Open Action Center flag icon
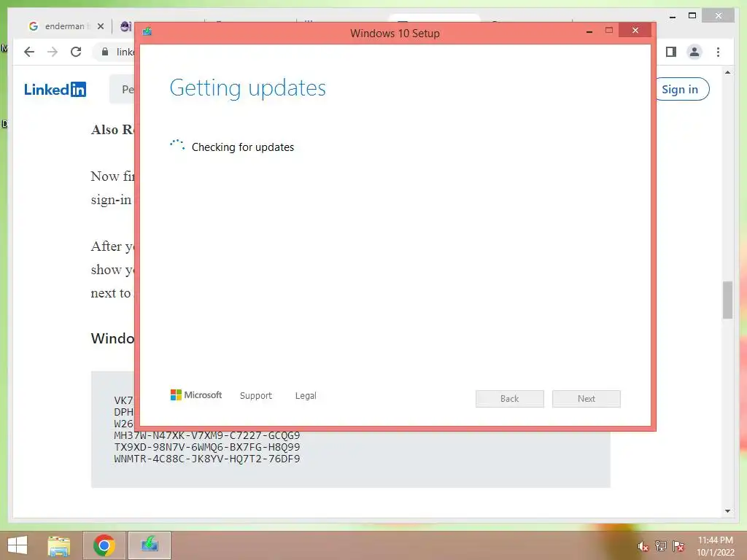Image resolution: width=747 pixels, height=560 pixels. [678, 546]
